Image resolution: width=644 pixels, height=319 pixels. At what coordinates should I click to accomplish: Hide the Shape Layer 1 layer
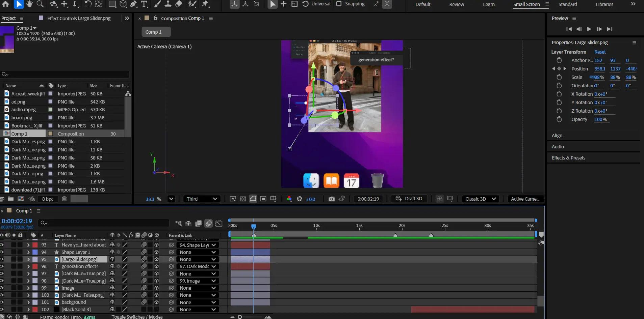coord(2,252)
